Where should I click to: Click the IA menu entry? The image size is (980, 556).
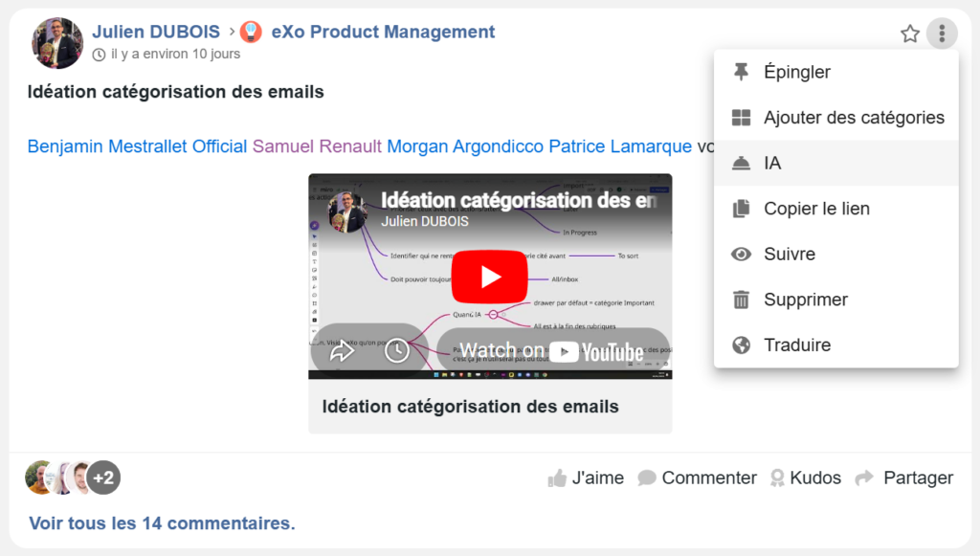(x=771, y=164)
